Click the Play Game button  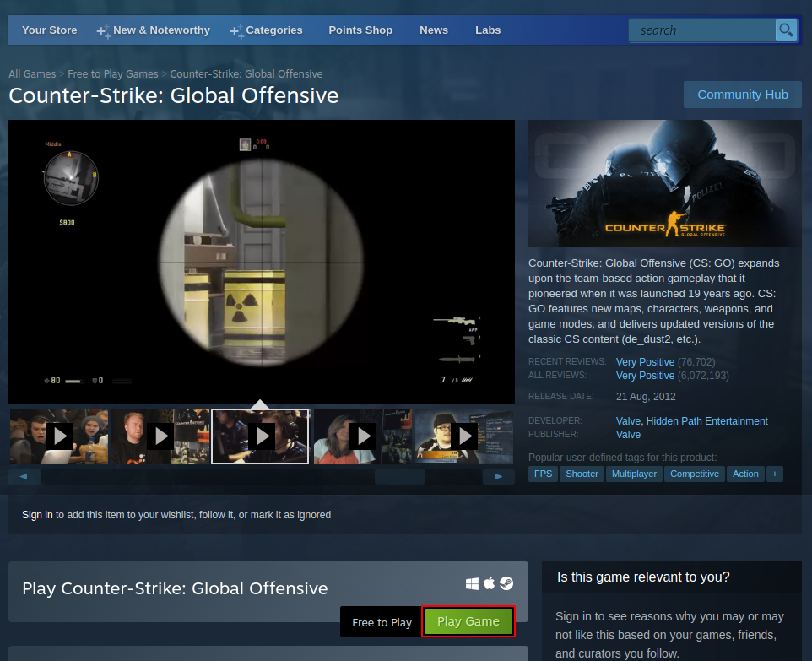pyautogui.click(x=468, y=620)
